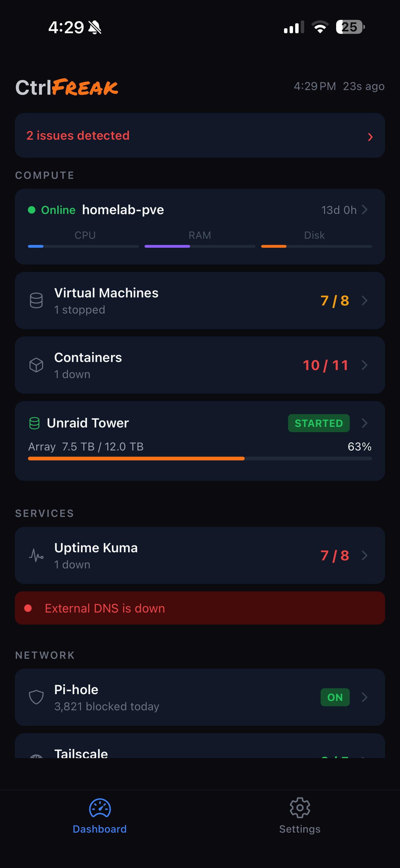Open the External DNS is down alert
Image resolution: width=400 pixels, height=868 pixels.
[200, 608]
